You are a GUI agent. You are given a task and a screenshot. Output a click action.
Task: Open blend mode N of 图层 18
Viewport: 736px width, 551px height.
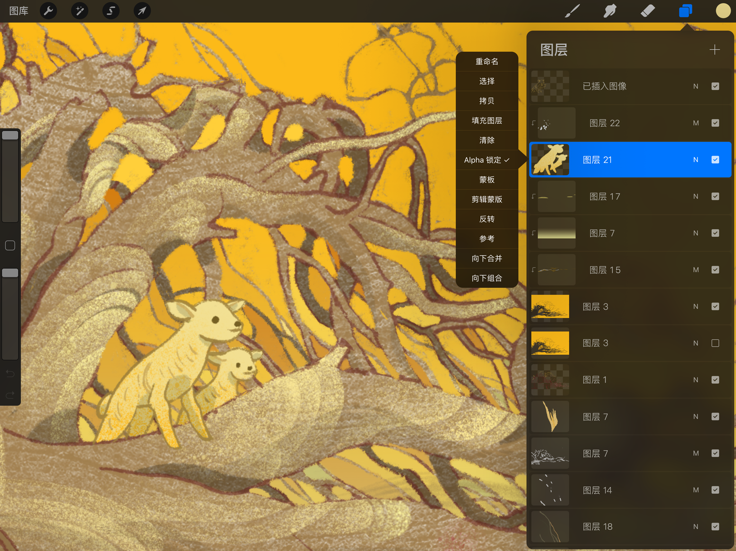pos(696,527)
